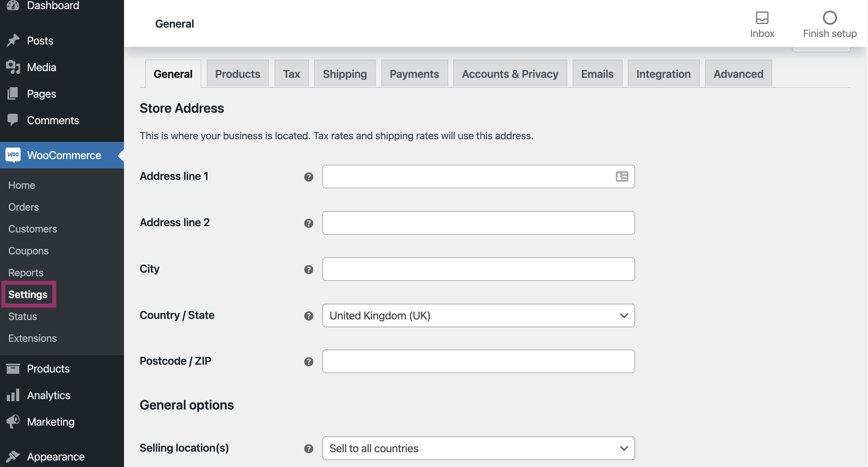Click the Inbox tray icon
The image size is (868, 467).
[x=762, y=17]
